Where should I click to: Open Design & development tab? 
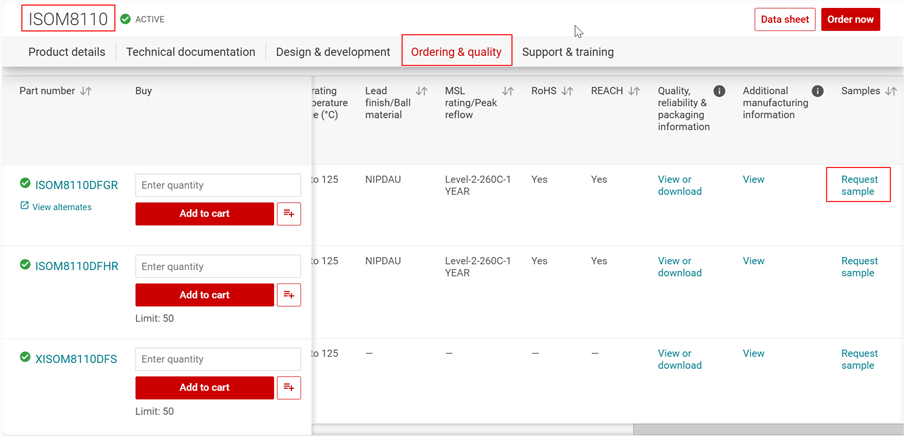(333, 52)
